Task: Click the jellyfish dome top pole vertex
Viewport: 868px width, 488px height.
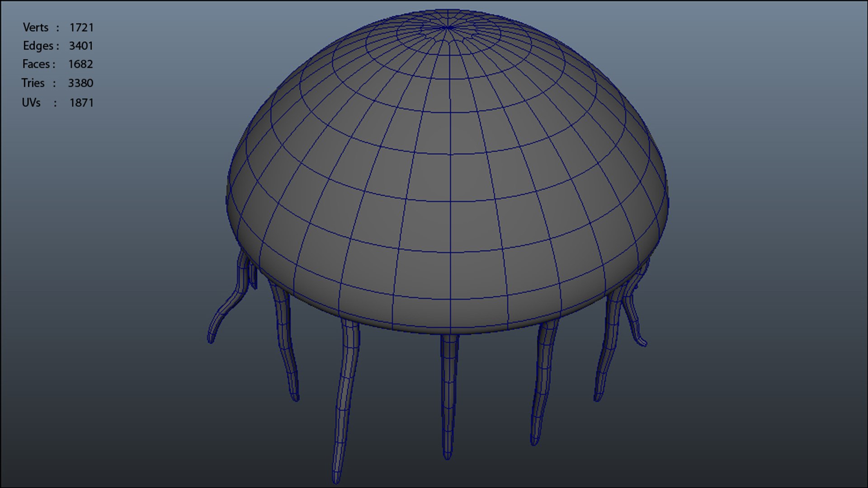Action: coord(448,28)
